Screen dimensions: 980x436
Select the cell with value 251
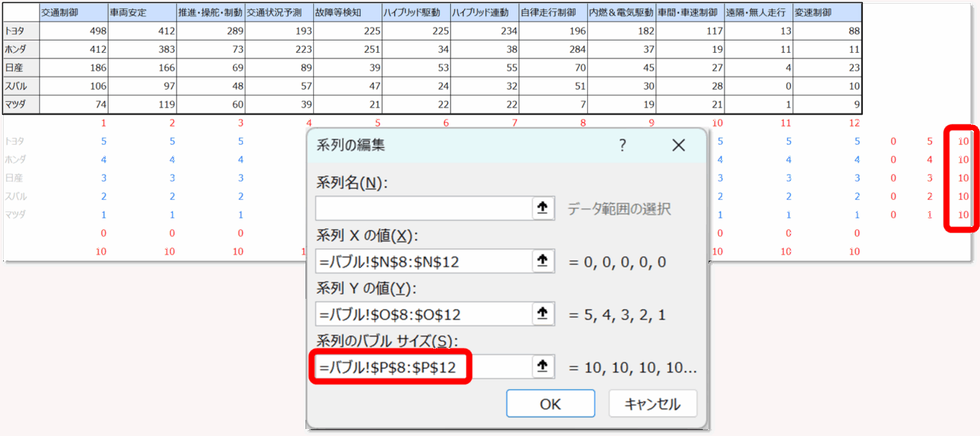(348, 49)
